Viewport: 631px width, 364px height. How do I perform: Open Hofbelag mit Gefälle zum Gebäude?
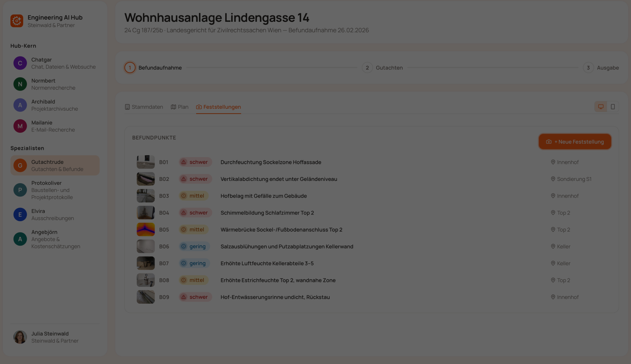click(x=264, y=196)
